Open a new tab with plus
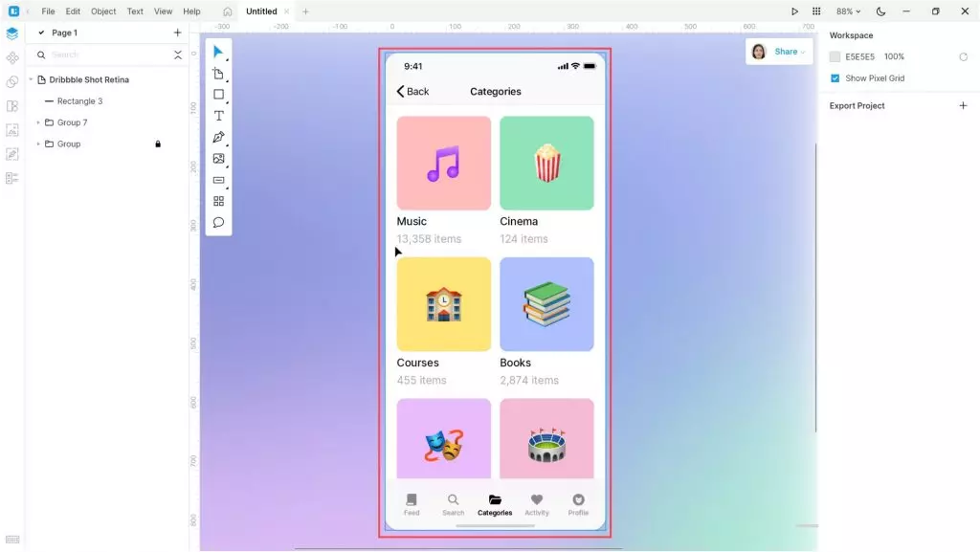 tap(305, 11)
